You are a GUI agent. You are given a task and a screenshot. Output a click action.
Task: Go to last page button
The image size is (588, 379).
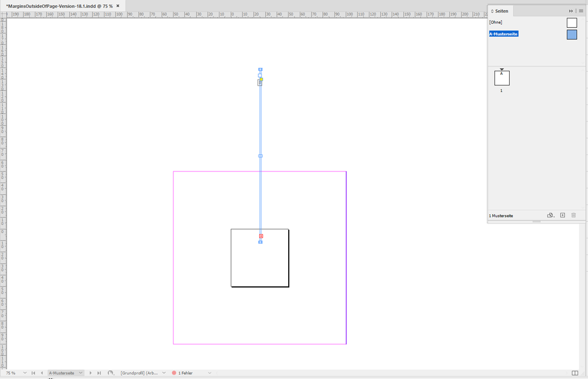[x=99, y=373]
